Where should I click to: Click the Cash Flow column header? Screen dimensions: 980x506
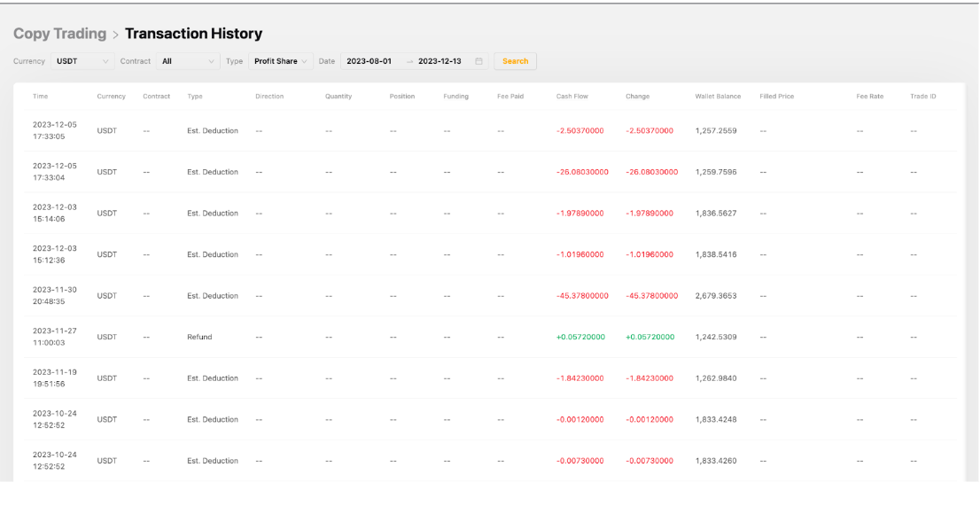coord(572,96)
